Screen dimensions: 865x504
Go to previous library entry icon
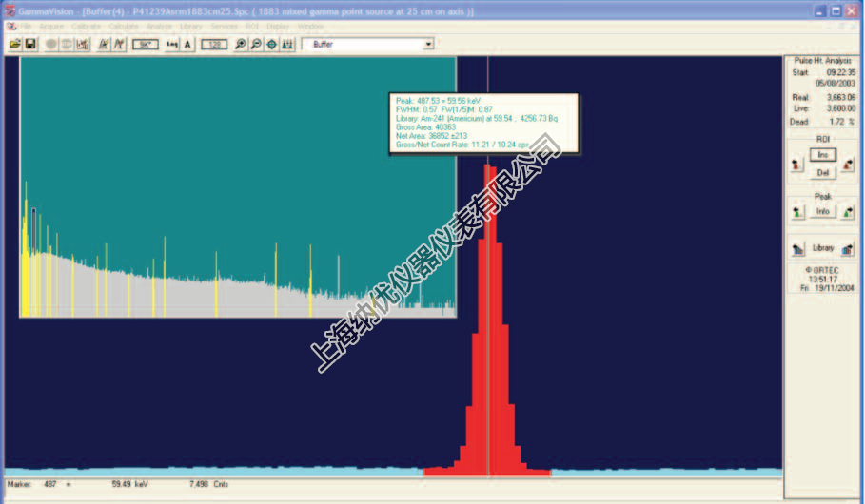797,249
